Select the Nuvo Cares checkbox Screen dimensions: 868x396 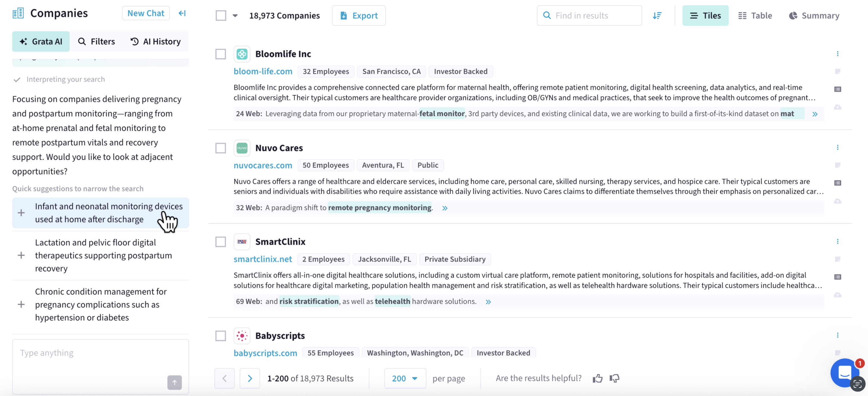(x=221, y=148)
